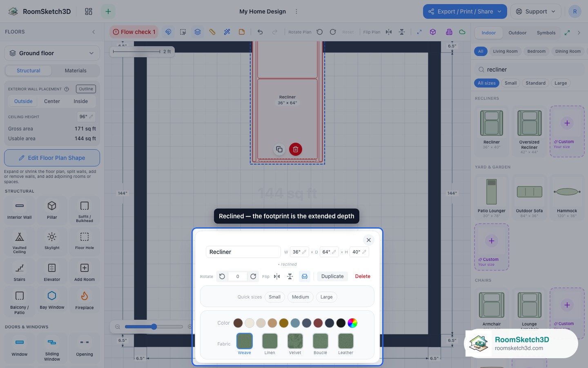Click Edit Floor Plan Shape button

[52, 158]
